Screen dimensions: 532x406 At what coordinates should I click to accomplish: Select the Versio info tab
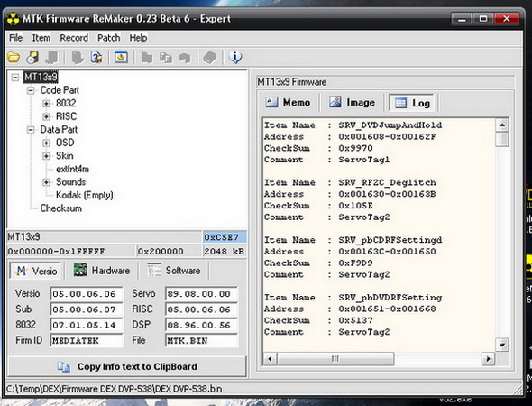pos(36,271)
